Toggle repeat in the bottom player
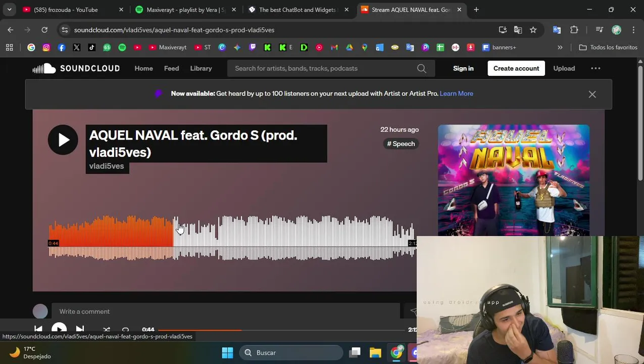Viewport: 644px width, 364px height. click(x=125, y=330)
